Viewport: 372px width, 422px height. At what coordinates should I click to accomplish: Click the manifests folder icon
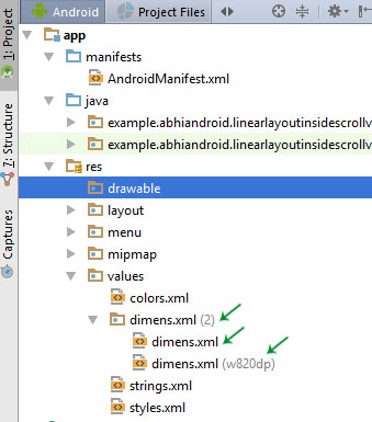(73, 56)
